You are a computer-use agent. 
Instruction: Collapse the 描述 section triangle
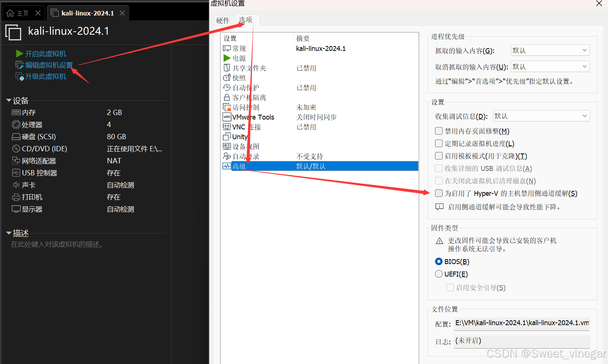[x=8, y=233]
